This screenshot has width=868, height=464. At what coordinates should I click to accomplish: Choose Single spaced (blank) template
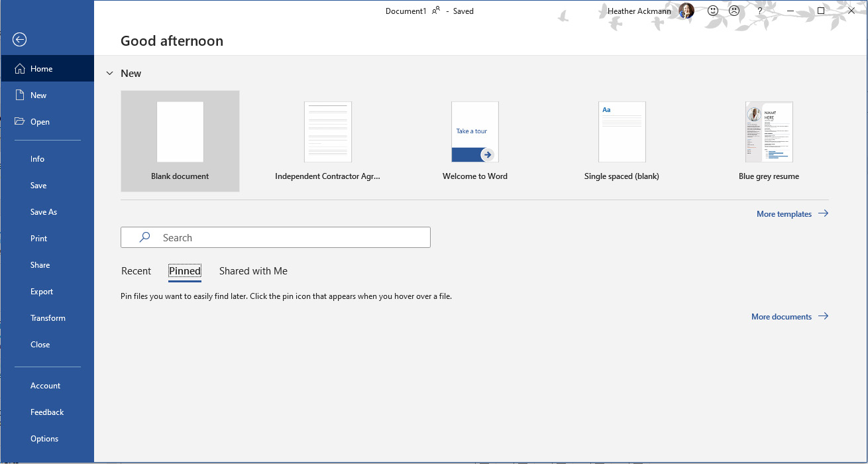[x=622, y=141]
